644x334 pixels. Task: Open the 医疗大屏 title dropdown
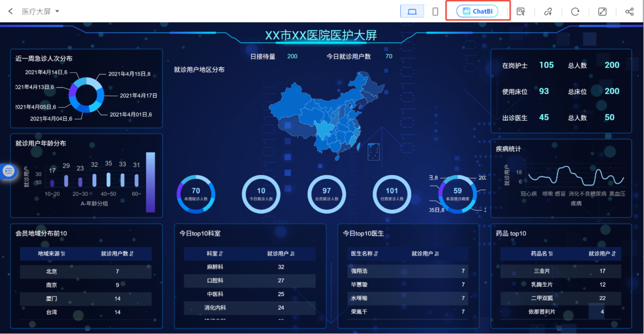pyautogui.click(x=41, y=12)
